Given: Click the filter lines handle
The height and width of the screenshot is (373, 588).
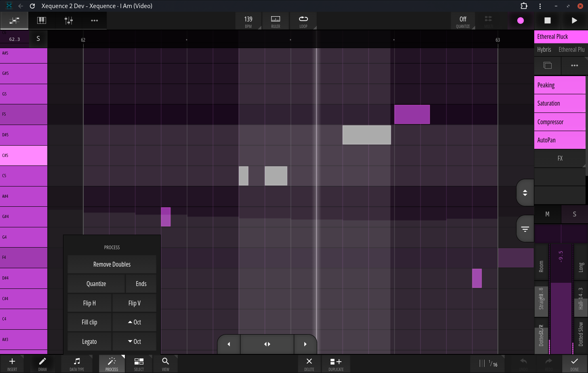Looking at the screenshot, I should (x=525, y=229).
